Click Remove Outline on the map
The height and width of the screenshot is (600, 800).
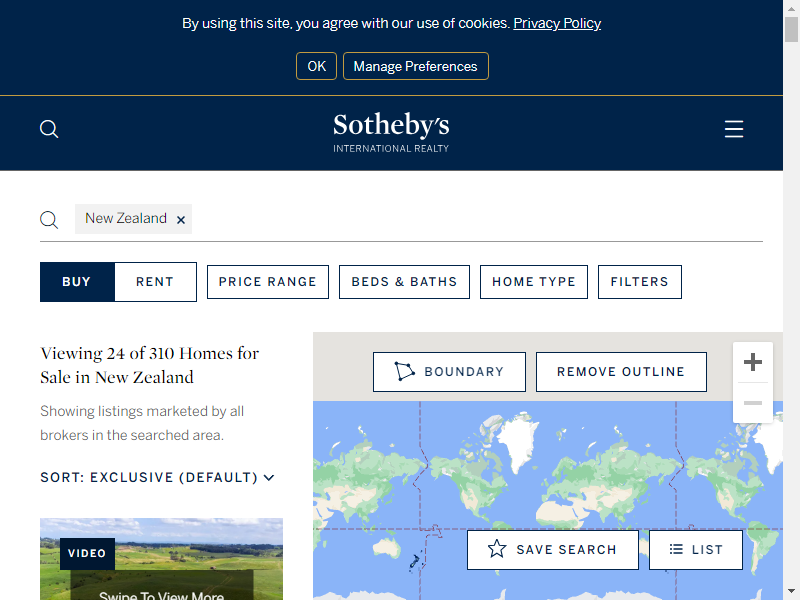(x=621, y=372)
